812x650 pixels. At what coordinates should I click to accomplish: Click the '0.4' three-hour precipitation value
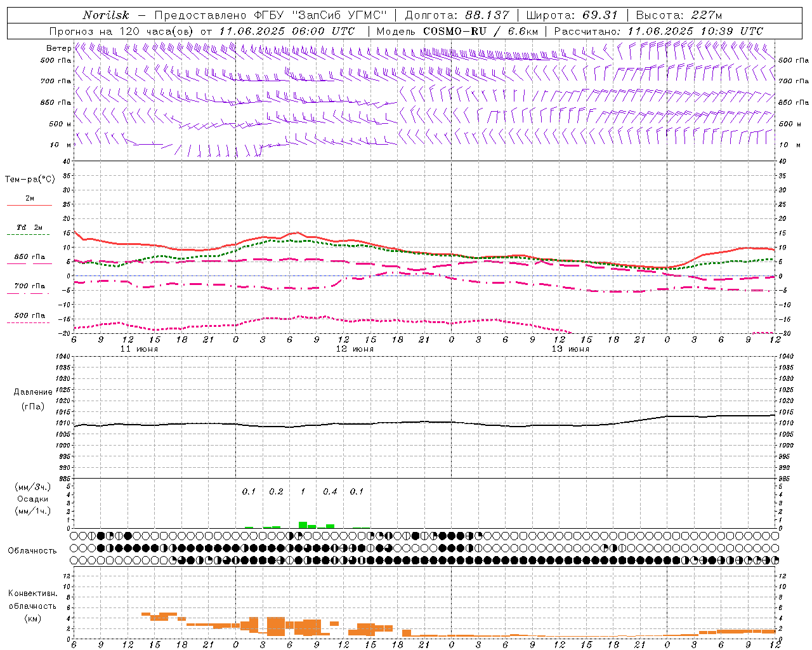330,492
